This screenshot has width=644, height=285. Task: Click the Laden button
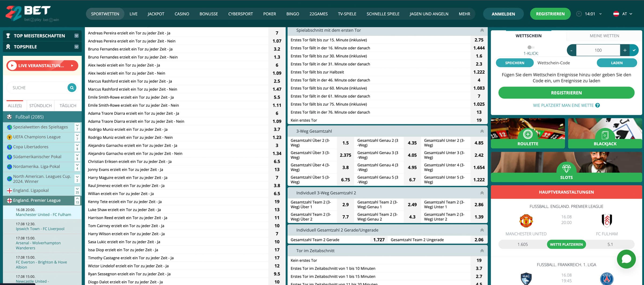coord(617,63)
